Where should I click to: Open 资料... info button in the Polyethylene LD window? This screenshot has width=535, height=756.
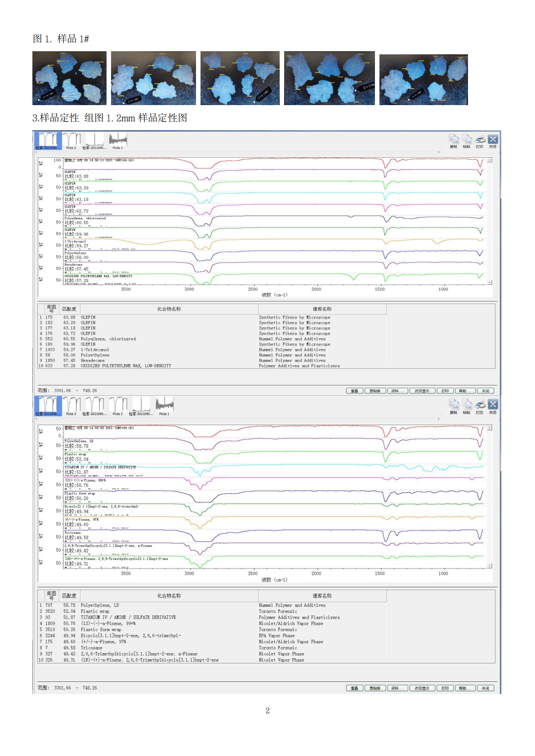click(397, 688)
